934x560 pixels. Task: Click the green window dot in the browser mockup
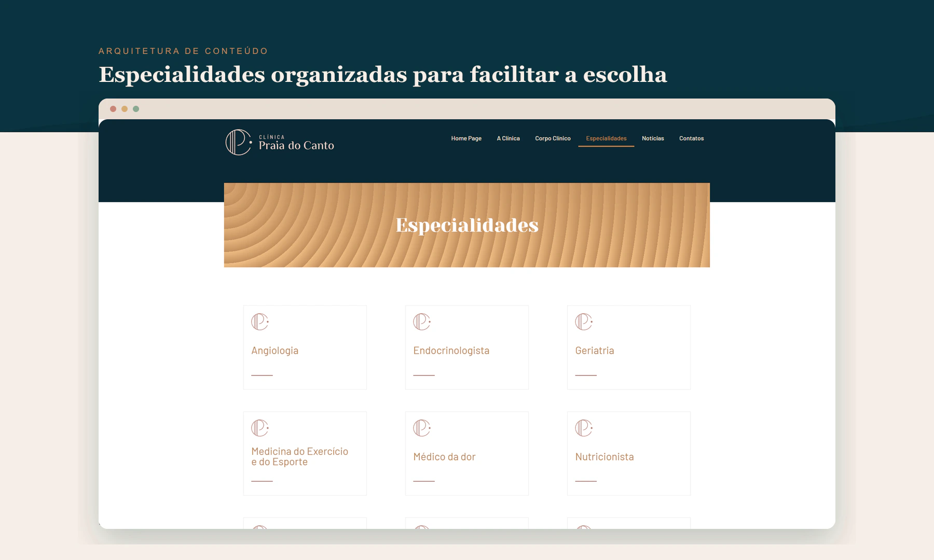click(136, 109)
